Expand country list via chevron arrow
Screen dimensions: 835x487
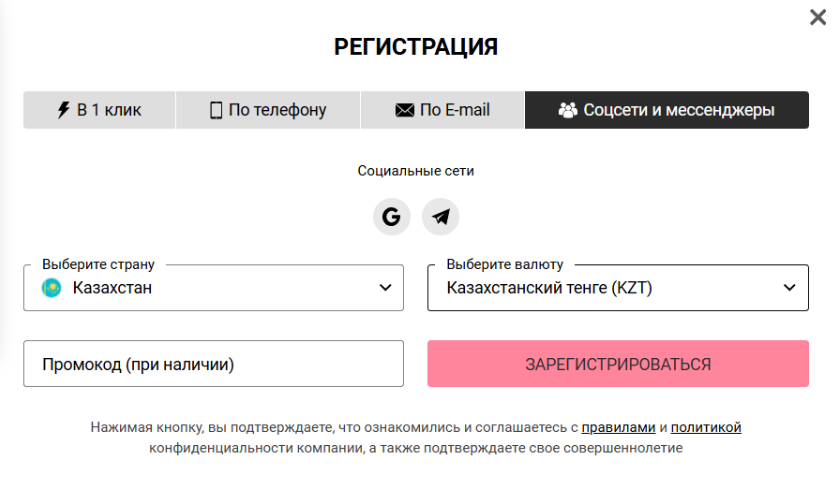(x=386, y=288)
